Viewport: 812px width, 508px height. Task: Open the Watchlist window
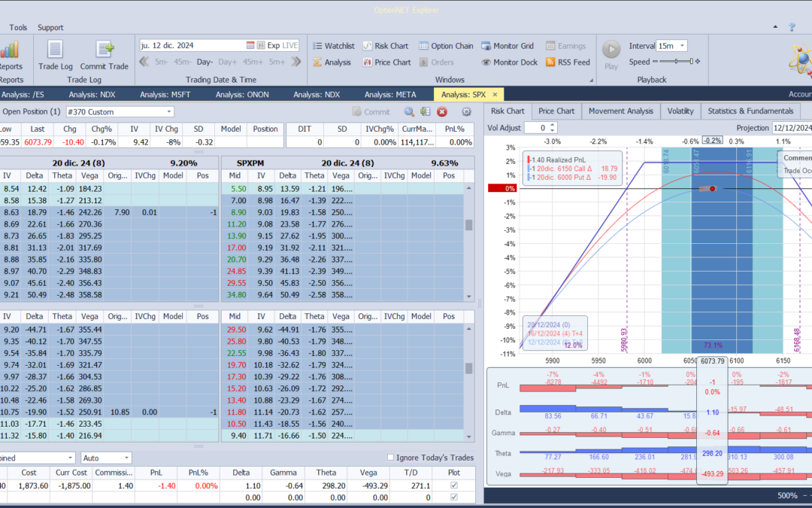pyautogui.click(x=334, y=46)
